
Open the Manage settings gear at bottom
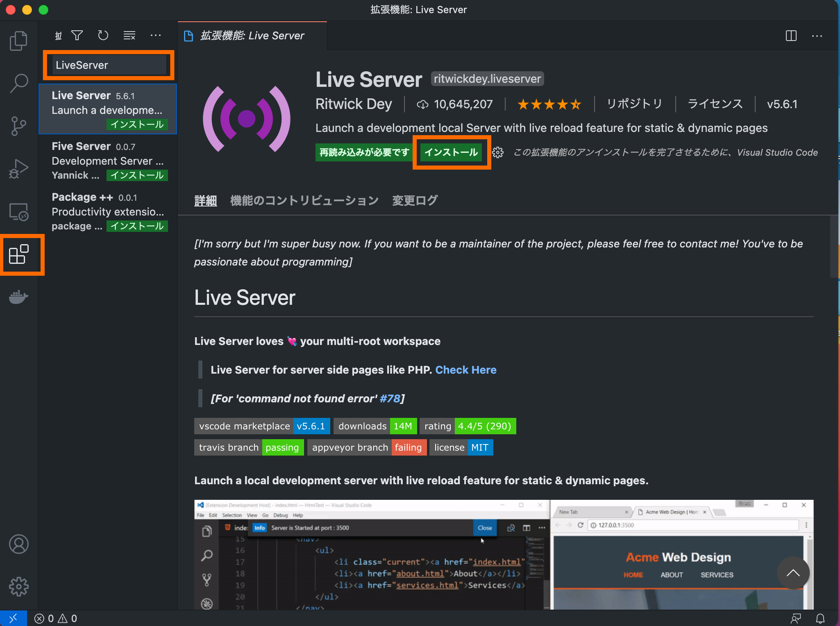tap(18, 586)
